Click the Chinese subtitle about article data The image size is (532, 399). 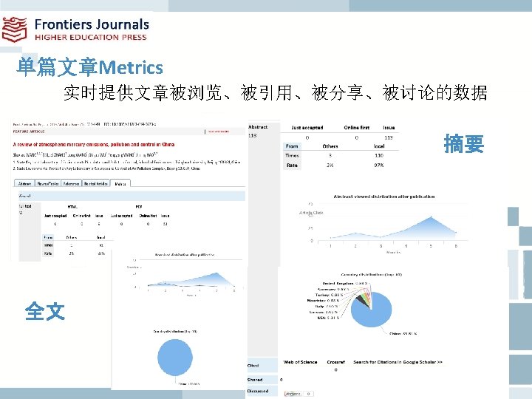[275, 92]
